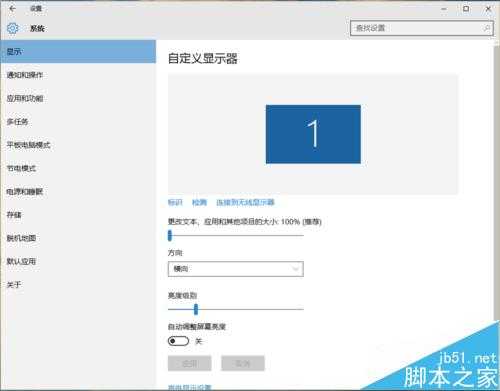The height and width of the screenshot is (391, 500).
Task: Select 默认应用 sidebar item
Action: point(78,261)
